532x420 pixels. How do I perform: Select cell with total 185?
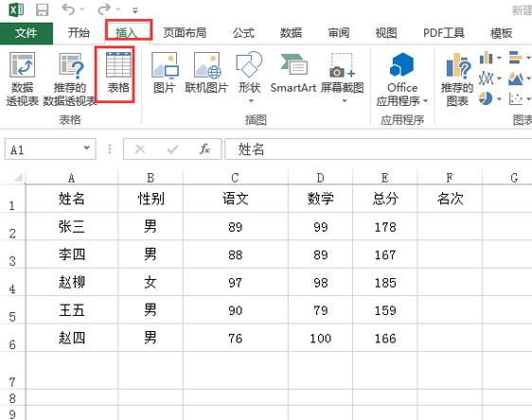click(385, 283)
